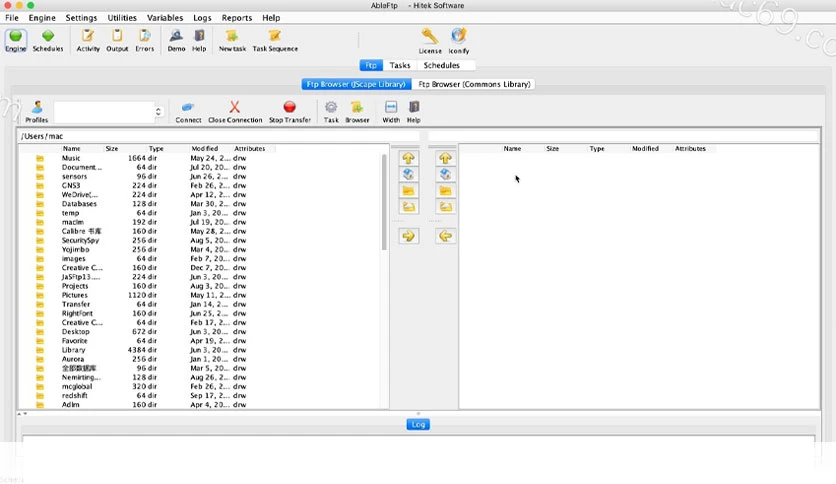This screenshot has width=836, height=484.
Task: Sort local list by Modified column
Action: pos(205,149)
